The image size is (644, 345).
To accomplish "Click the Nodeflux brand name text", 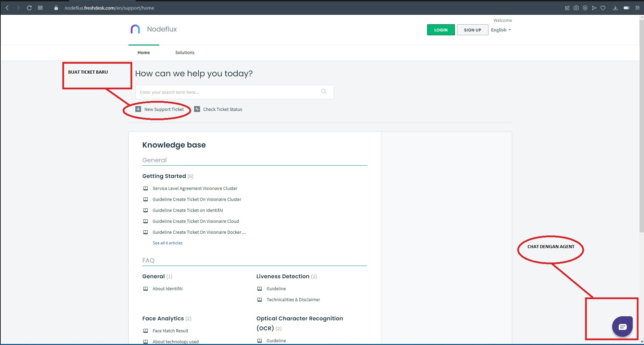I will [162, 29].
